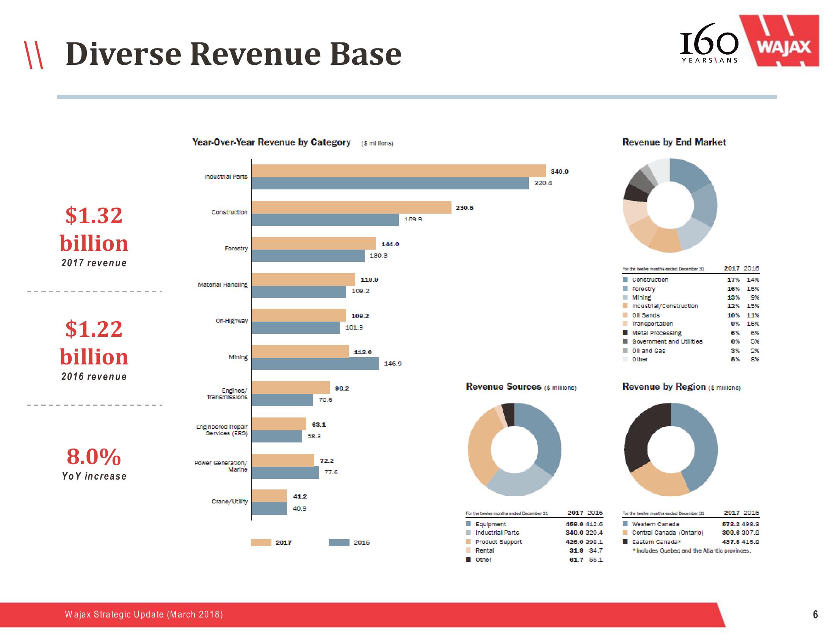This screenshot has width=834, height=644.
Task: Click the "61.7" Other 2017 value
Action: point(576,560)
